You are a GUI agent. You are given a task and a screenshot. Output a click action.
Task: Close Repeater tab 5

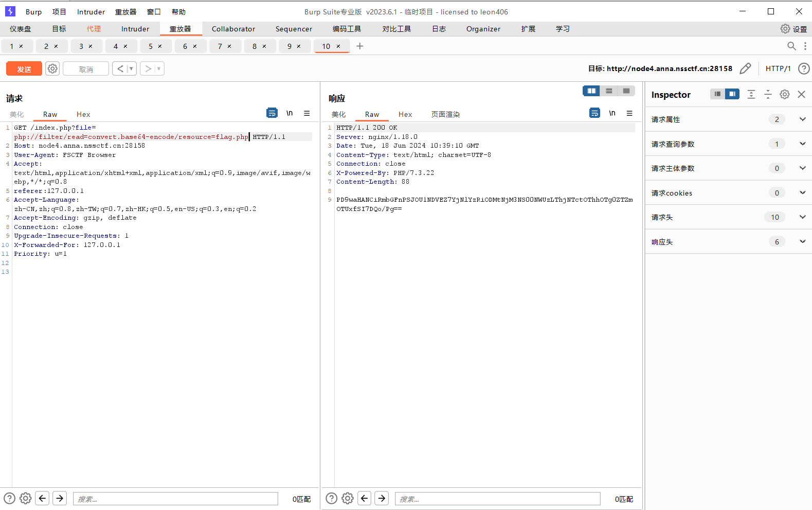pyautogui.click(x=160, y=46)
